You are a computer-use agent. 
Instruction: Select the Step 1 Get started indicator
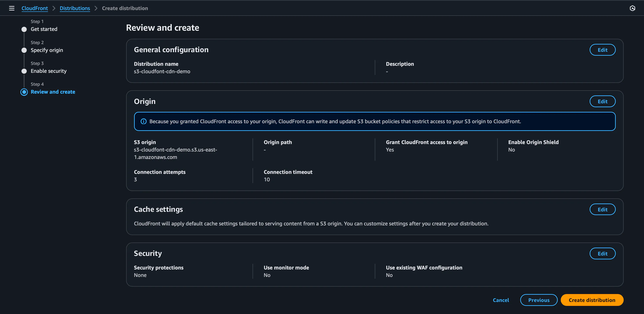pos(24,29)
